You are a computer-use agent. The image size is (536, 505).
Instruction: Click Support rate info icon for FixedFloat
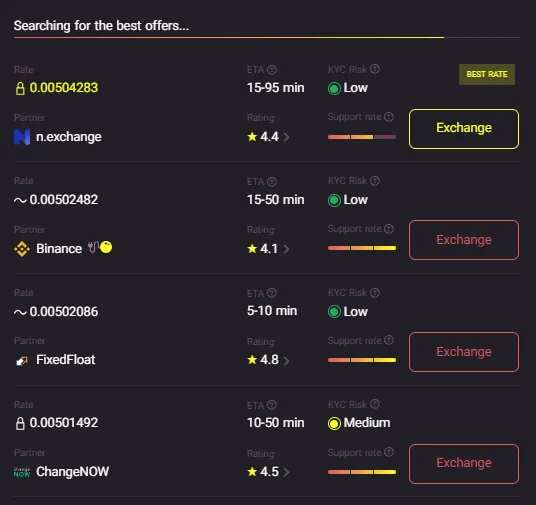point(389,340)
